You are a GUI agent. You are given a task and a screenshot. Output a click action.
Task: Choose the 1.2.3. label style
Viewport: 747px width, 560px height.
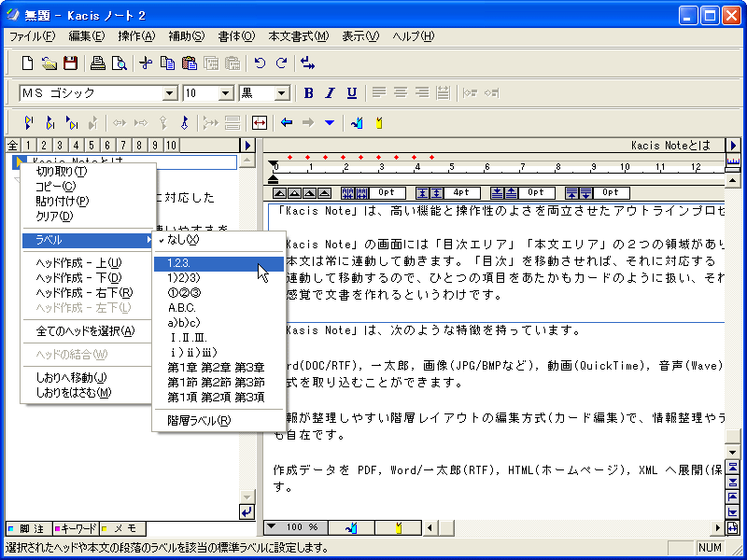218,263
